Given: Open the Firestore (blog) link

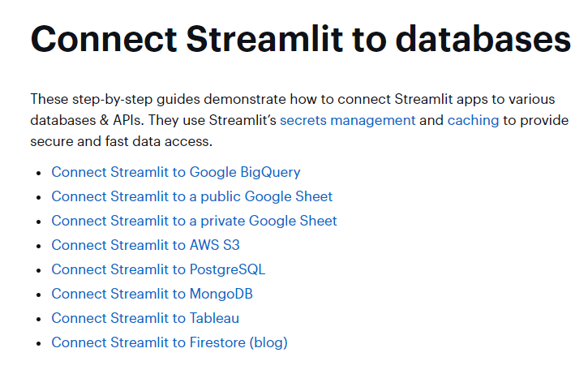Looking at the screenshot, I should [170, 342].
